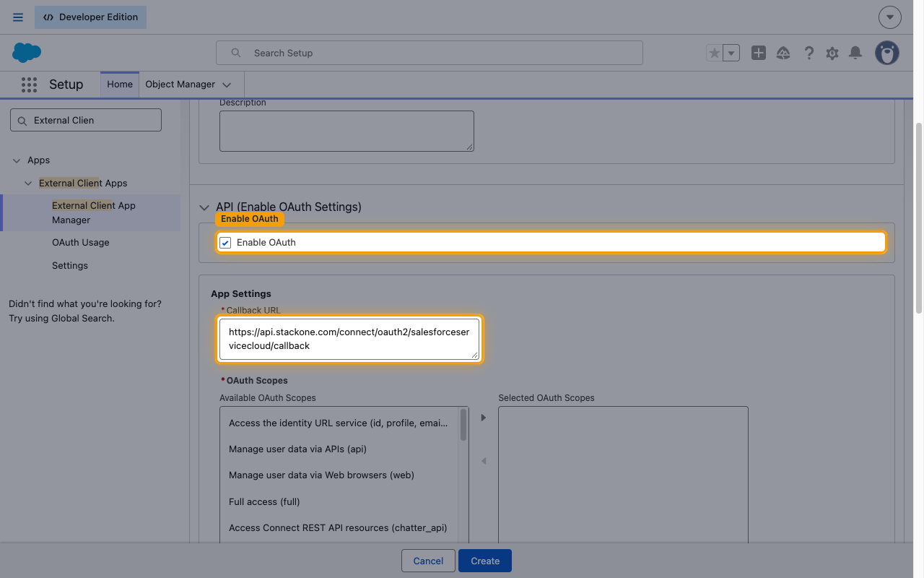Click the search magnifier in Search Setup

click(x=236, y=53)
